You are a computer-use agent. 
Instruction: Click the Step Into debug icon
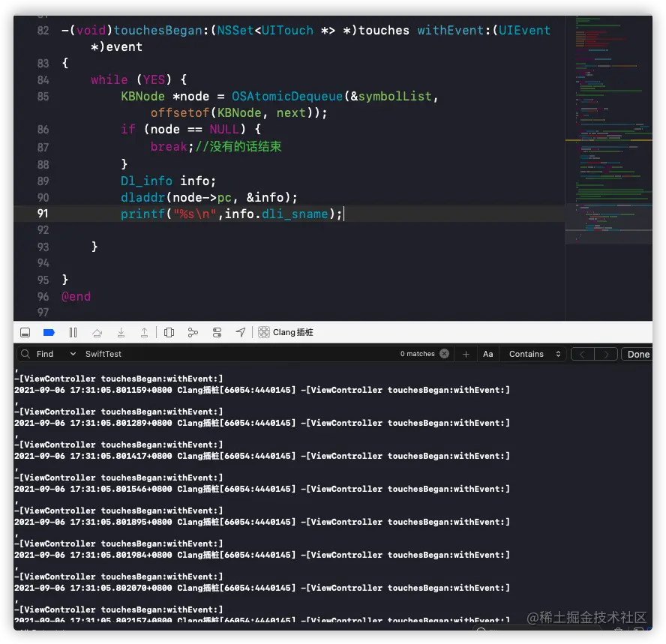(121, 332)
